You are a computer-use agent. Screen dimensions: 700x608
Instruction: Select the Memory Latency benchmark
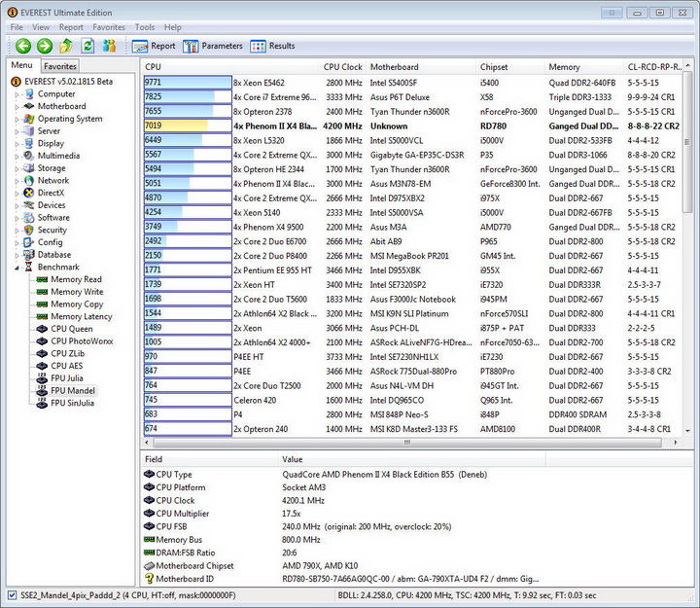coord(82,316)
